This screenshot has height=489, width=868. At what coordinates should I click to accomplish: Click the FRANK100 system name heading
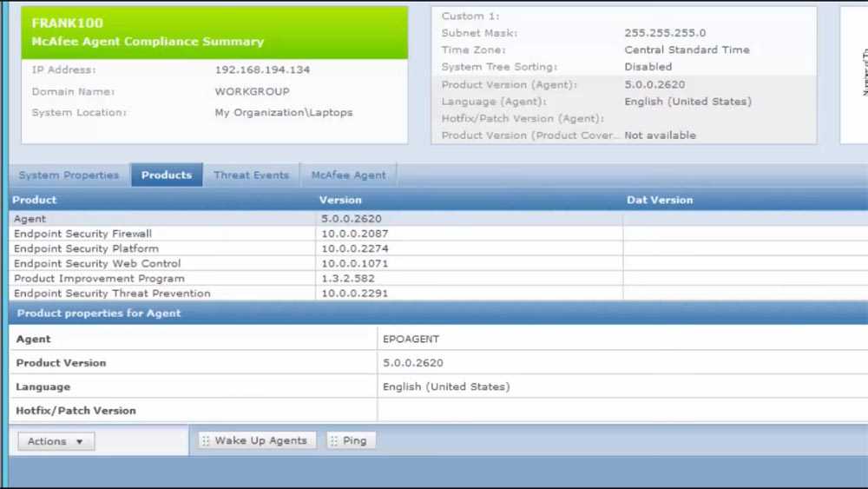click(x=67, y=23)
